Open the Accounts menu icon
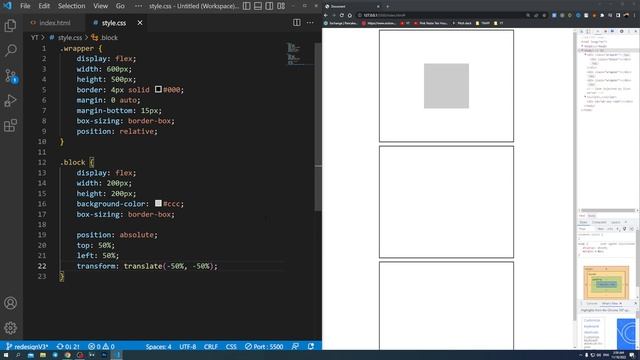 coord(10,303)
